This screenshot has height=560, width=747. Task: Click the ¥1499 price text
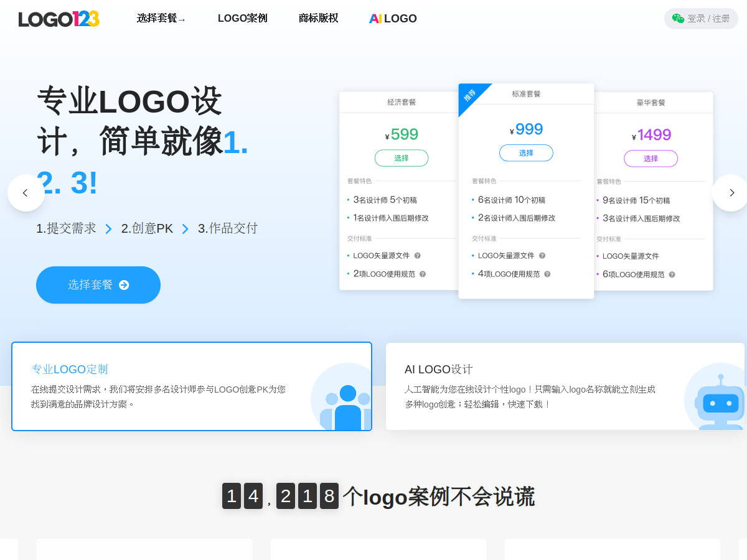click(x=651, y=135)
